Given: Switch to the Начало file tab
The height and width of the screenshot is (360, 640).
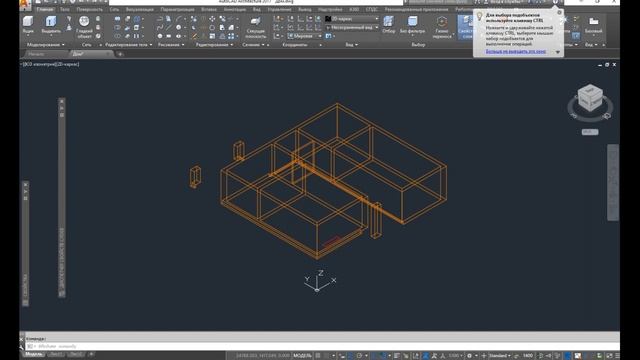Looking at the screenshot, I should [36, 54].
